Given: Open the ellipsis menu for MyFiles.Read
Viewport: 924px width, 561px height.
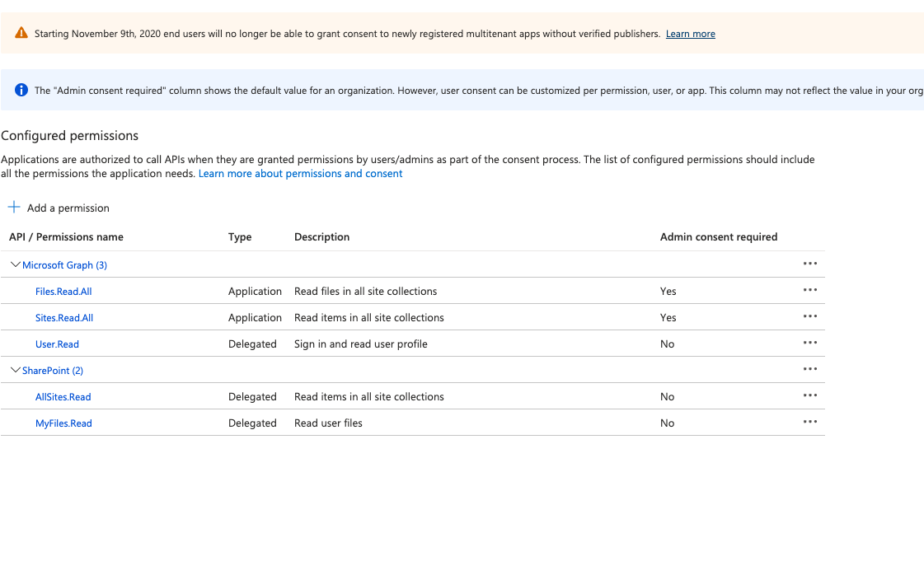Looking at the screenshot, I should click(810, 422).
